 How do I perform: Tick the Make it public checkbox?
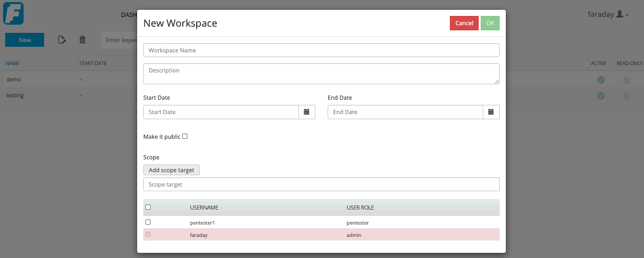coord(185,136)
